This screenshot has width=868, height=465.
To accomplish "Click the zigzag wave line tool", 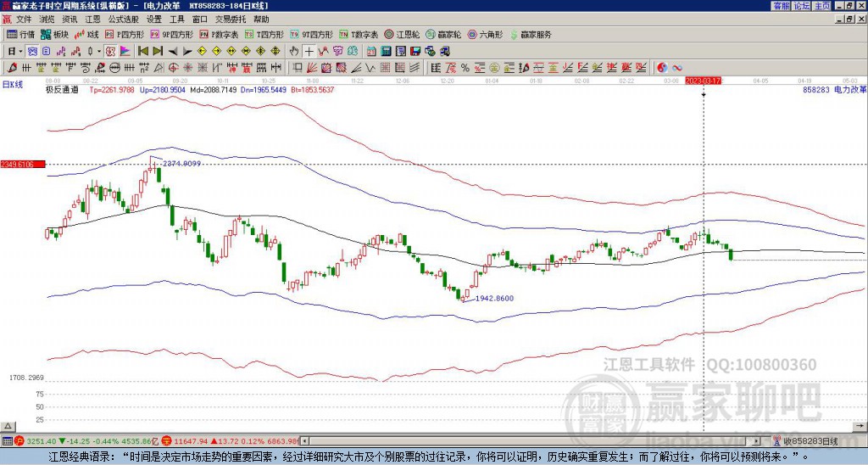I will 370,68.
